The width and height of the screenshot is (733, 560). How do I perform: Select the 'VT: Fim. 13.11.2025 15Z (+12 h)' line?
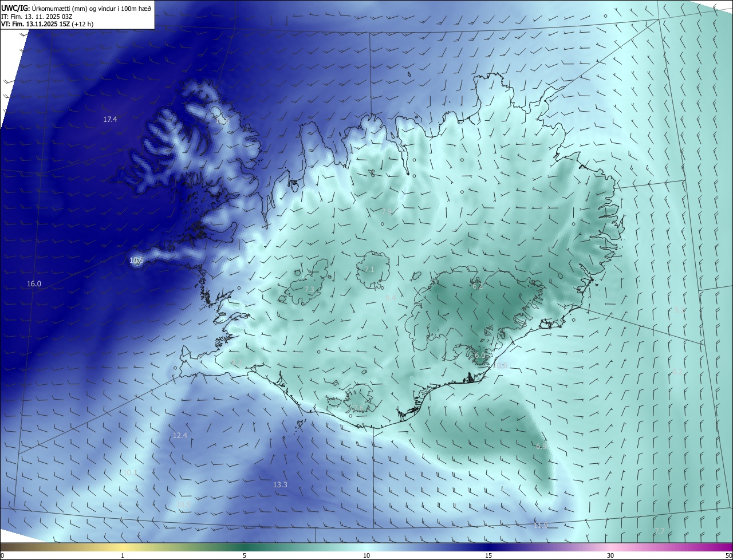click(x=48, y=24)
